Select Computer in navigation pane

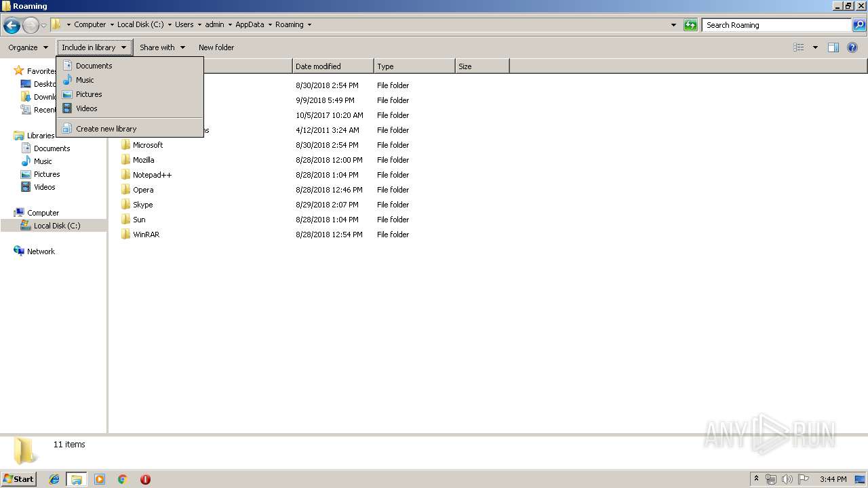coord(43,213)
